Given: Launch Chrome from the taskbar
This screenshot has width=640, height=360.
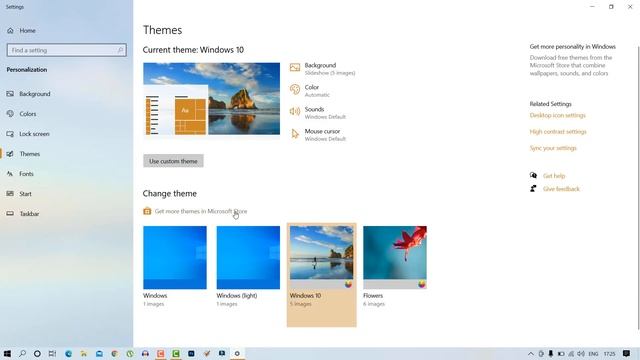Looking at the screenshot, I should [x=115, y=353].
